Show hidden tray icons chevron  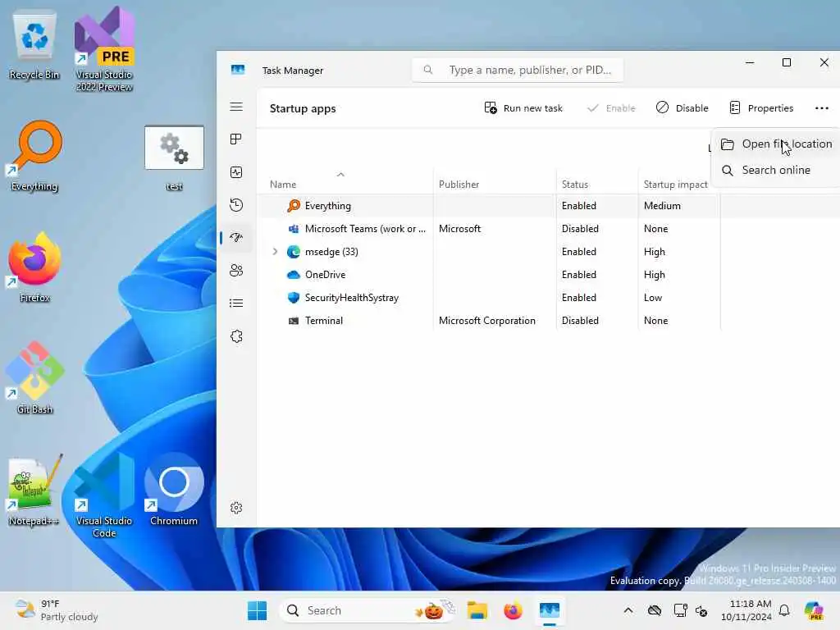pyautogui.click(x=628, y=610)
